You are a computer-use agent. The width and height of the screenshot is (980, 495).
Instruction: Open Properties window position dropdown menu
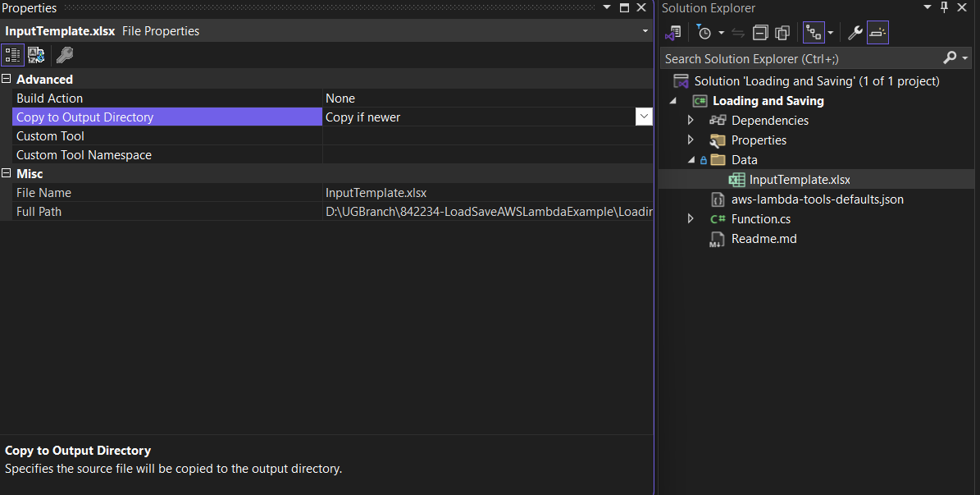click(607, 7)
